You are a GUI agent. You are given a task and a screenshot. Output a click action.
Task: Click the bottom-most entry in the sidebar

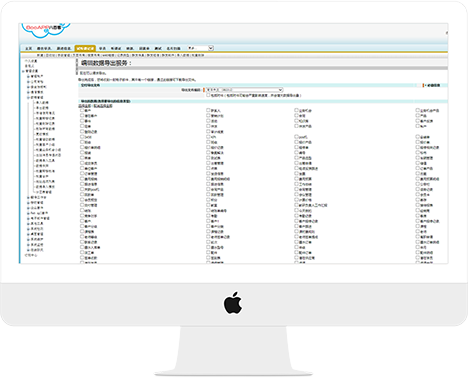coord(31,255)
